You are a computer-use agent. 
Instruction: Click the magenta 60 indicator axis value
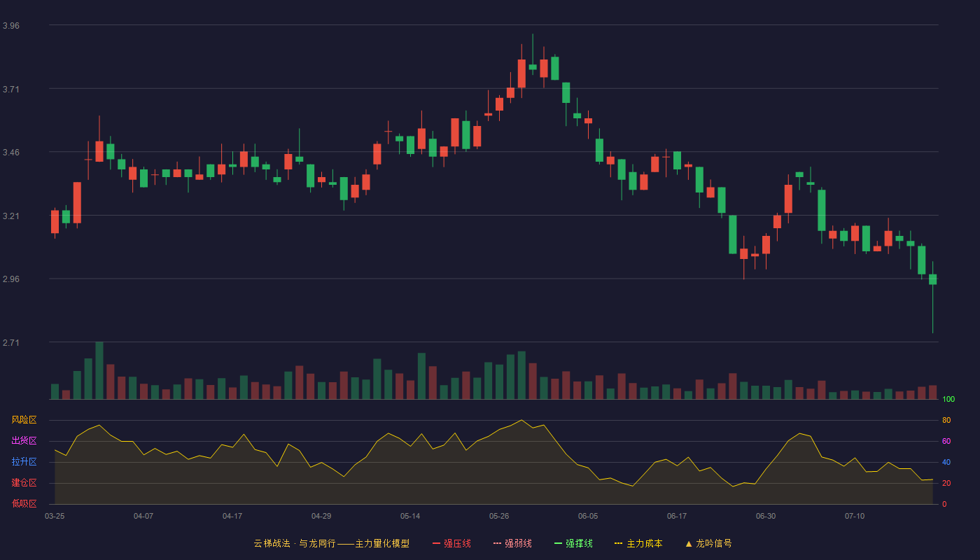click(x=946, y=442)
